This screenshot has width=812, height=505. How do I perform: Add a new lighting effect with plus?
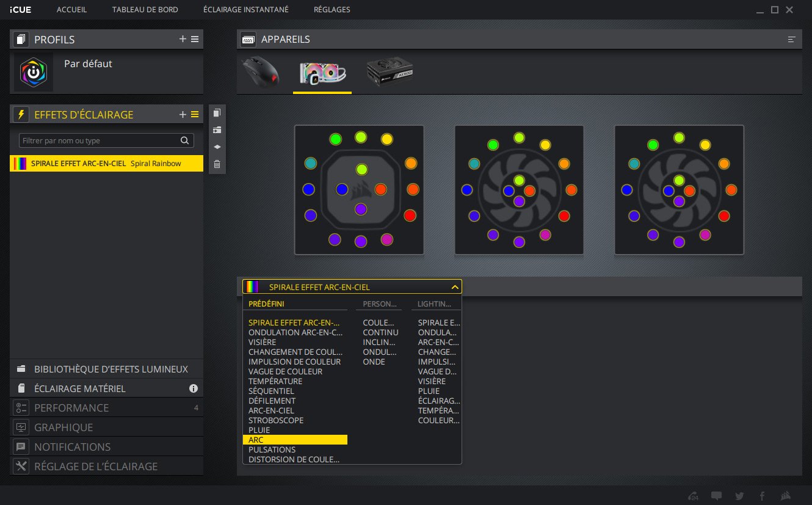183,114
